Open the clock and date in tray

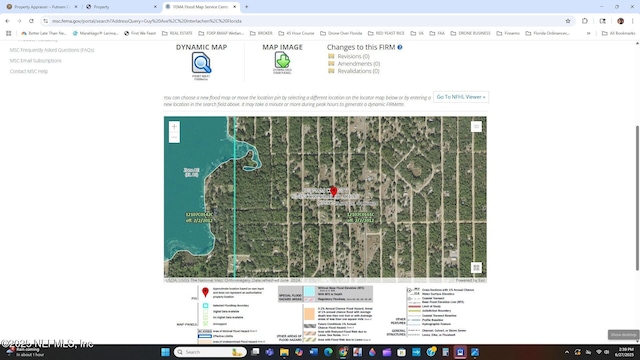tap(624, 352)
